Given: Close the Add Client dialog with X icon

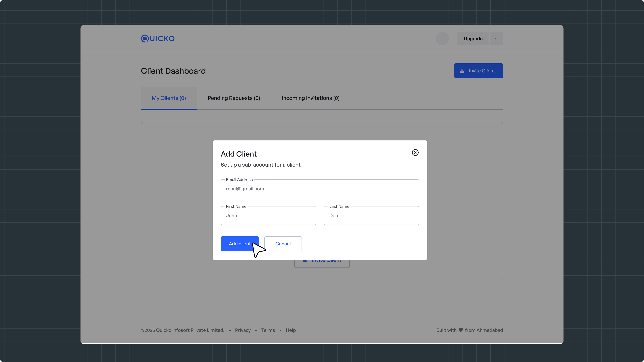Looking at the screenshot, I should click(x=415, y=152).
